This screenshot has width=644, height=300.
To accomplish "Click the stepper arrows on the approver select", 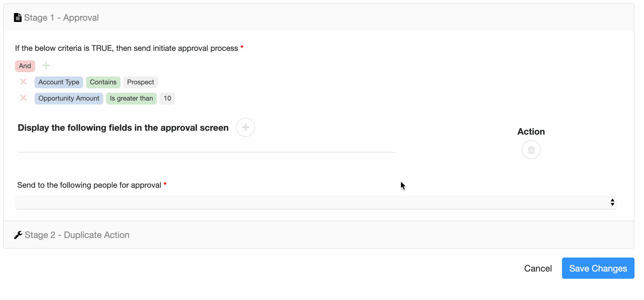I will tap(612, 202).
